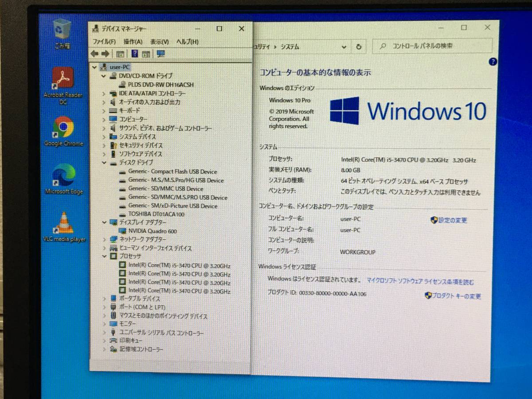Select ポータブル デバイス category
This screenshot has height=399, width=532.
pyautogui.click(x=140, y=299)
